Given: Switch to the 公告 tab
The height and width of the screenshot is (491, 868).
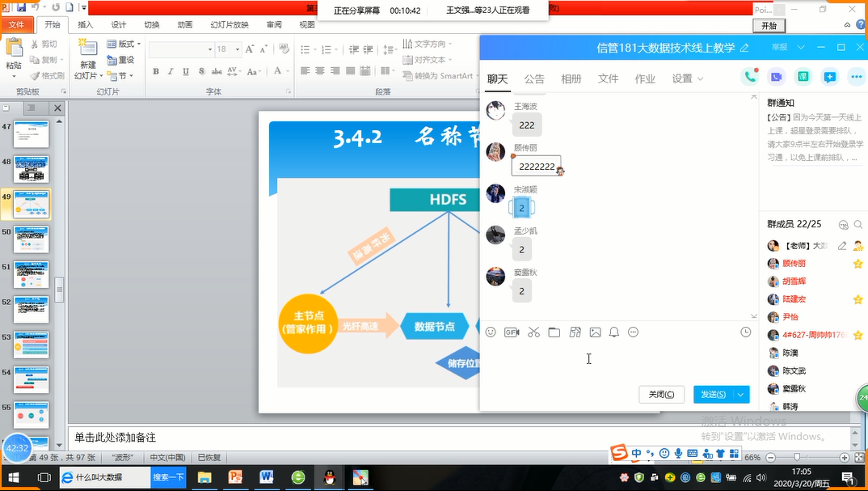Looking at the screenshot, I should click(534, 79).
